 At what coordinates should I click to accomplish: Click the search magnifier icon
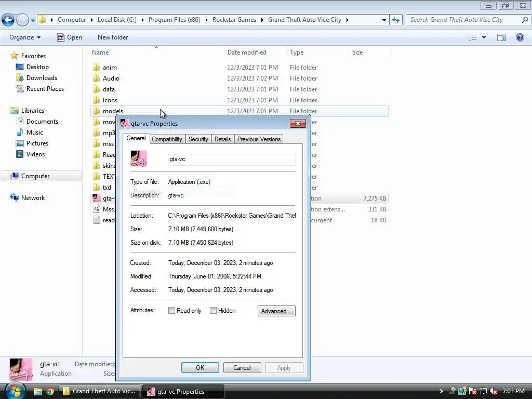[525, 20]
